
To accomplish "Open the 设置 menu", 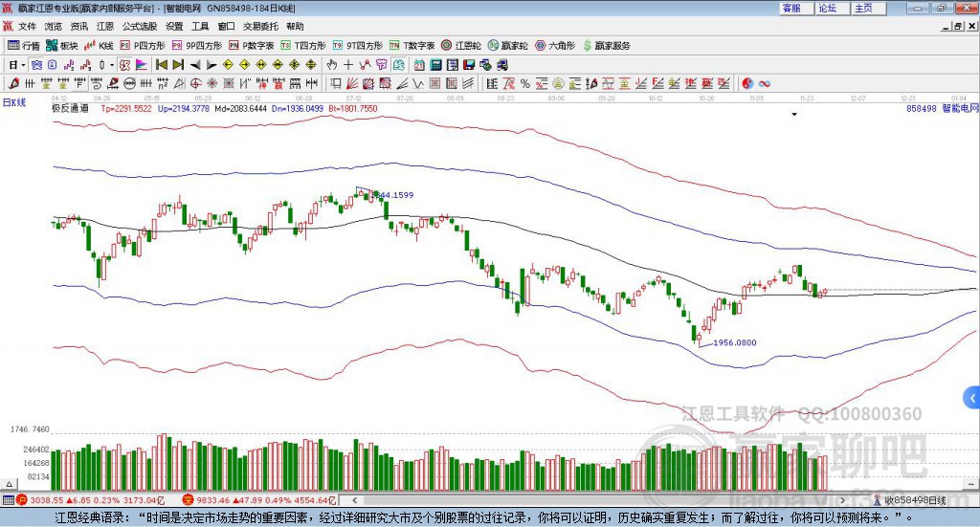I will 174,26.
